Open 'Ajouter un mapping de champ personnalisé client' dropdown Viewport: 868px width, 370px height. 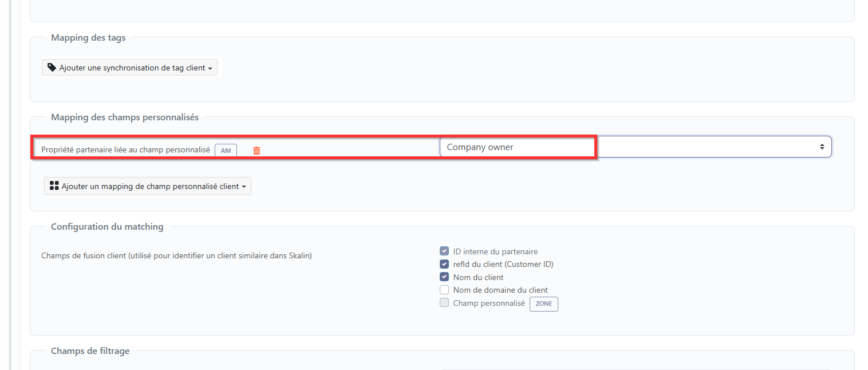[148, 186]
